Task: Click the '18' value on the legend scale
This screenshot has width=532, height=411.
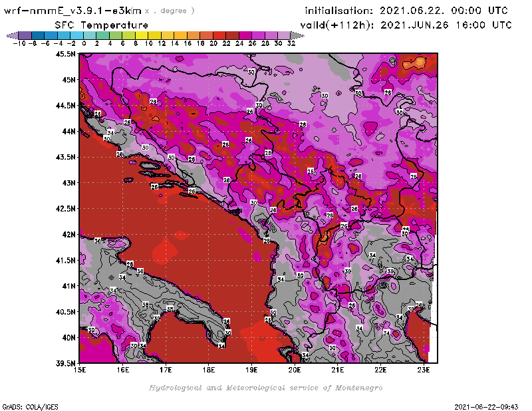Action: (201, 43)
